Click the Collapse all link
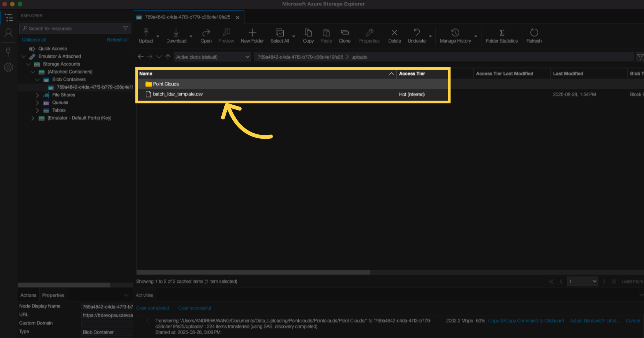This screenshot has height=338, width=644. [34, 40]
